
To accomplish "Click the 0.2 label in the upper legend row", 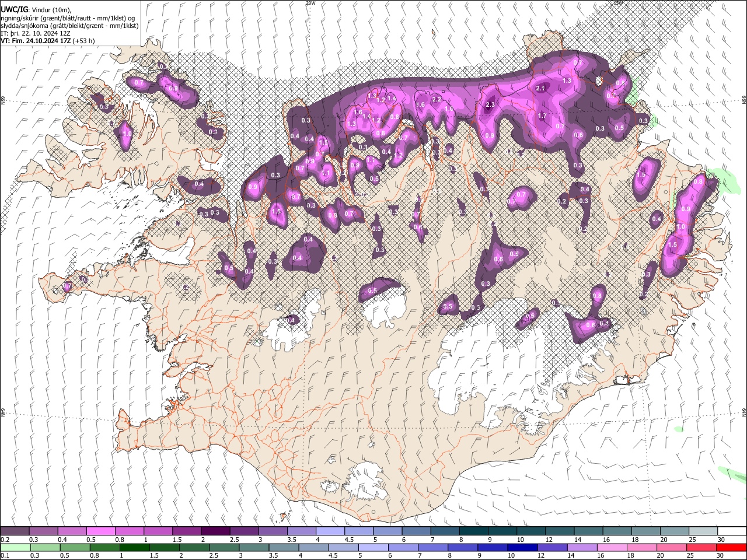I will (x=5, y=540).
